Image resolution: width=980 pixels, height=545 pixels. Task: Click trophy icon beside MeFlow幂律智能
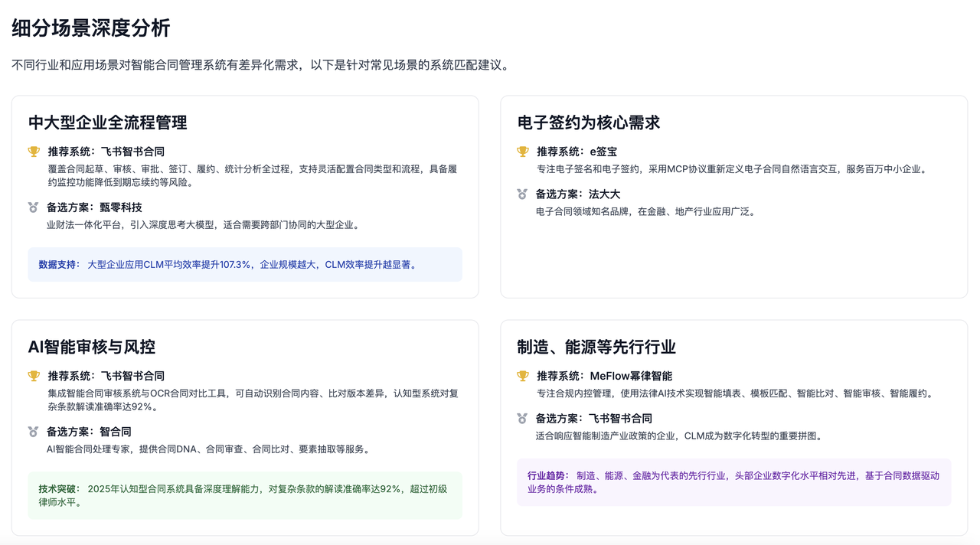(x=523, y=376)
